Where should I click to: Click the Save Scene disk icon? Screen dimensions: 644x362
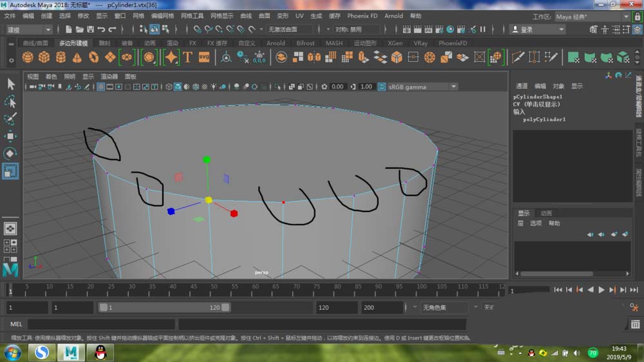(x=90, y=29)
